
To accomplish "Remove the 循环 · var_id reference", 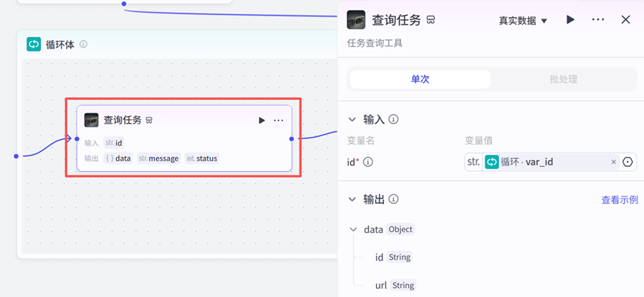I will [613, 162].
